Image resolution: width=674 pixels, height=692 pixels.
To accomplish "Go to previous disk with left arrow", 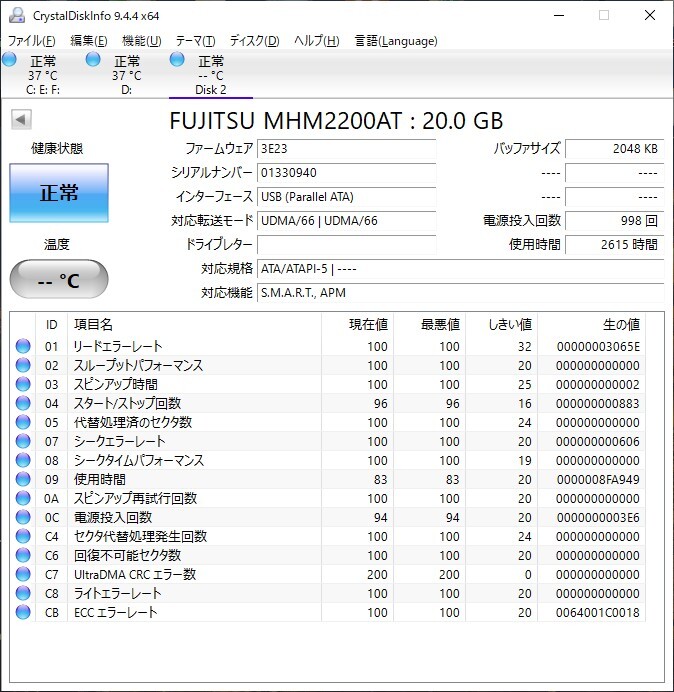I will click(20, 120).
